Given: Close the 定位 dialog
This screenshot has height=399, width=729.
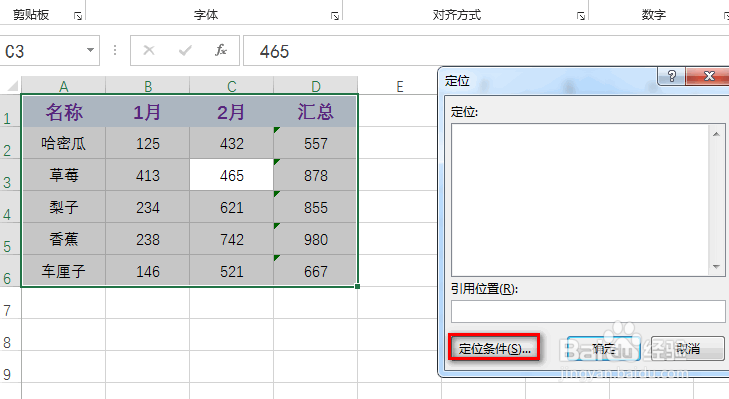Looking at the screenshot, I should [x=708, y=76].
